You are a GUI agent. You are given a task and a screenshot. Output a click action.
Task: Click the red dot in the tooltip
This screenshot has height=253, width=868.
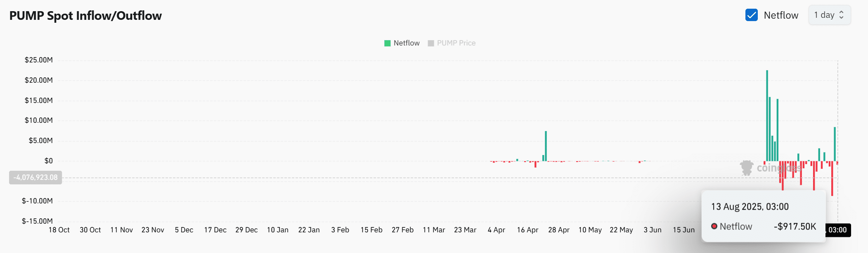tap(714, 227)
